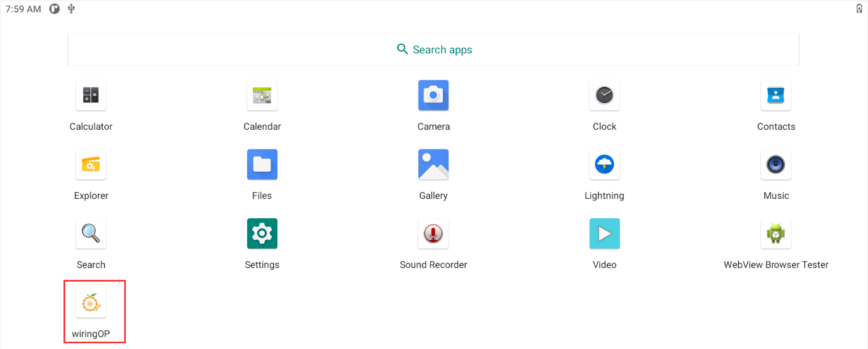This screenshot has width=868, height=349.
Task: Tap the Calendar label
Action: click(x=262, y=126)
